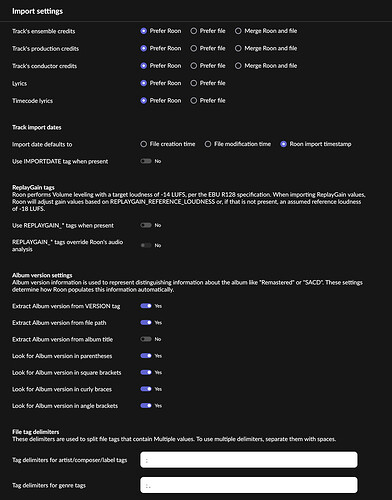The width and height of the screenshot is (392, 500).
Task: Toggle Look for Album version in curly braces
Action: [146, 389]
